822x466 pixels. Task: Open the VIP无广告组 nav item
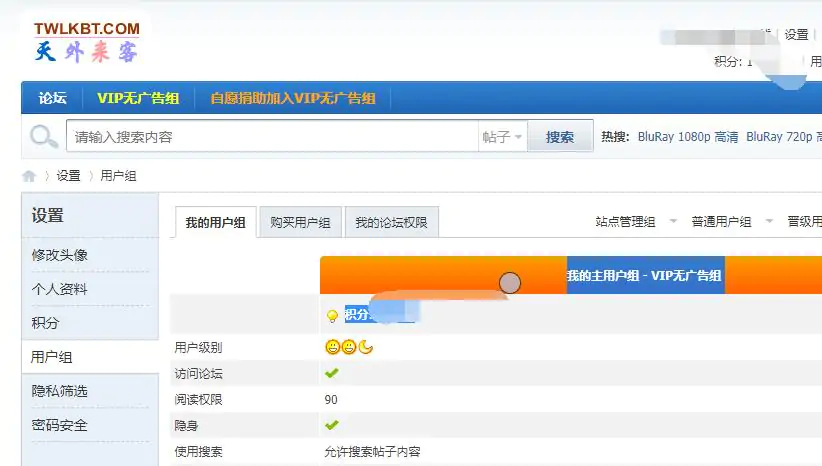pyautogui.click(x=138, y=98)
